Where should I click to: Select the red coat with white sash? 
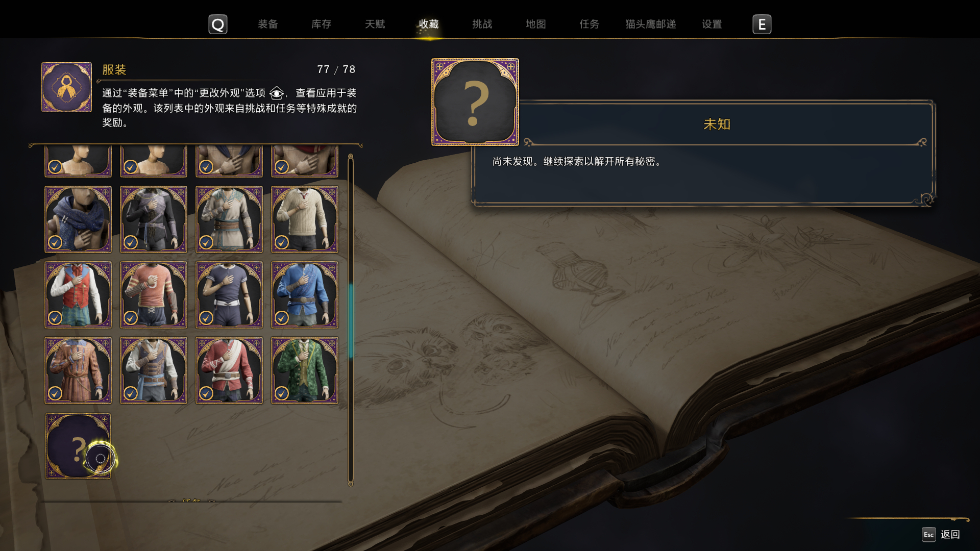tap(229, 370)
